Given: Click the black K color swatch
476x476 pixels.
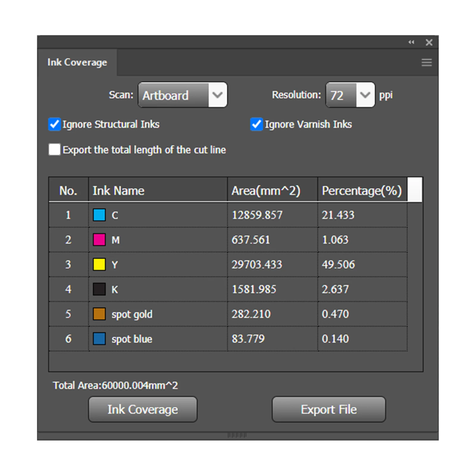Looking at the screenshot, I should click(99, 289).
